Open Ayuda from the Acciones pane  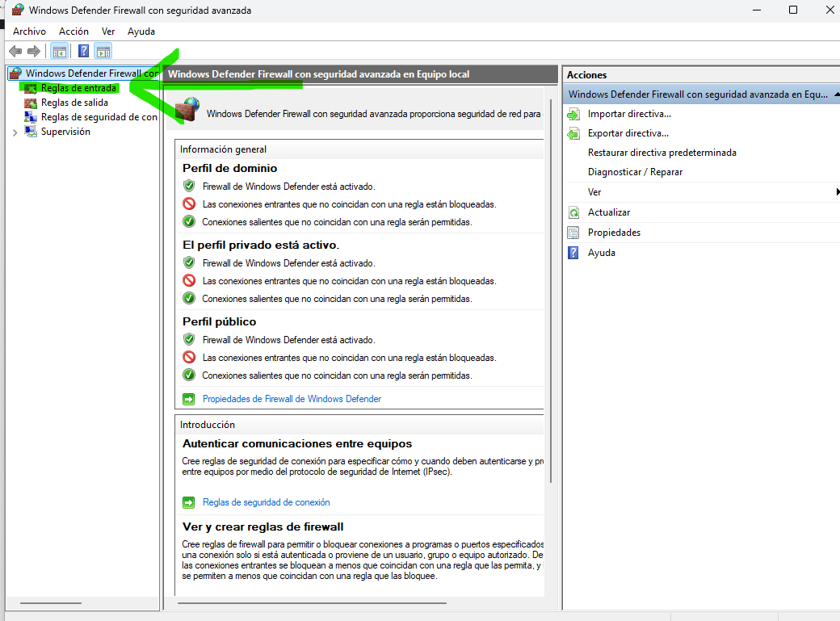click(x=602, y=253)
